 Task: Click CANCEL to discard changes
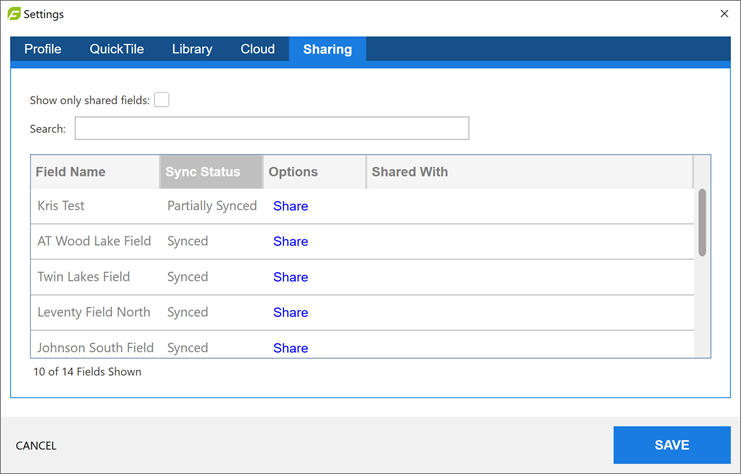coord(36,446)
